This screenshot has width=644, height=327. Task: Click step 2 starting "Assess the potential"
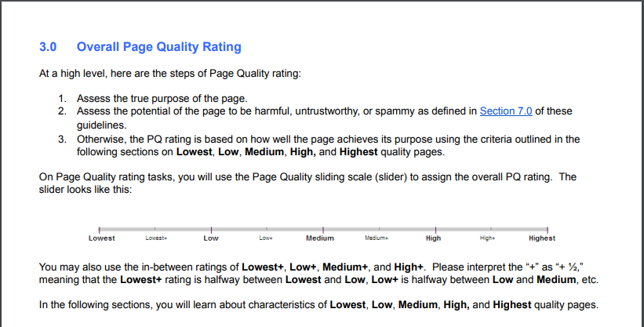[275, 111]
